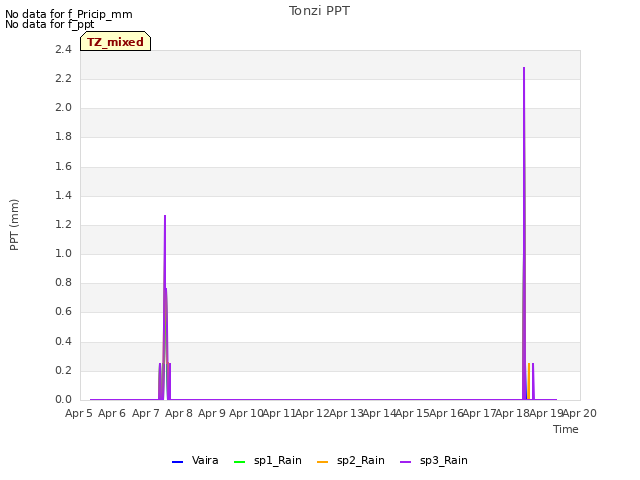Click the Apr 8 x-axis tick label
Viewport: 640px width, 480px height.
(179, 413)
